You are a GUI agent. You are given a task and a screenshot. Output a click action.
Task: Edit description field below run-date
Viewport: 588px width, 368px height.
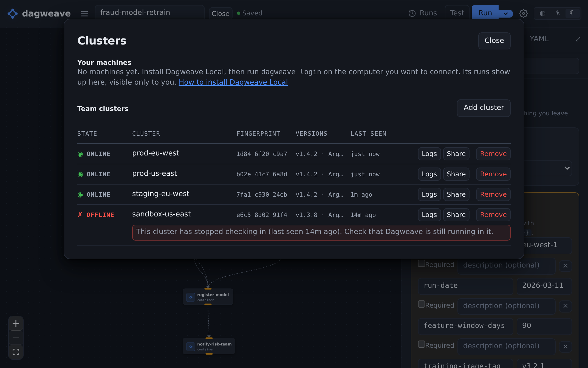pyautogui.click(x=506, y=306)
